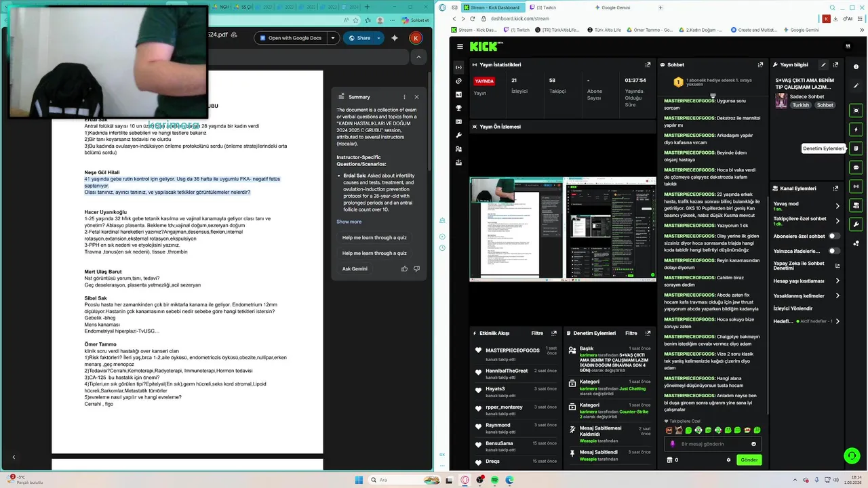
Task: Click the Windows Start button
Action: click(359, 480)
